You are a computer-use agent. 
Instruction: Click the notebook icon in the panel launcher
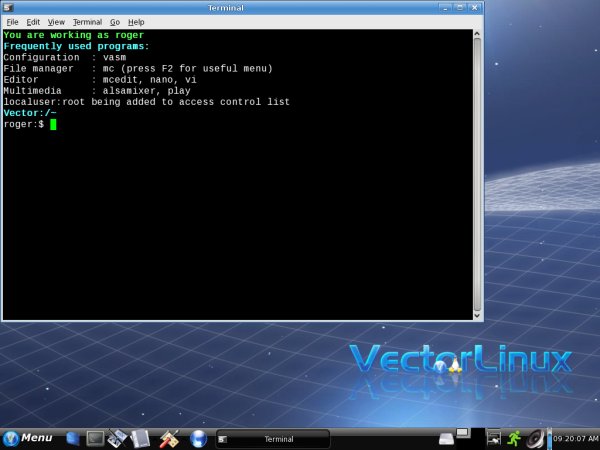coord(141,438)
